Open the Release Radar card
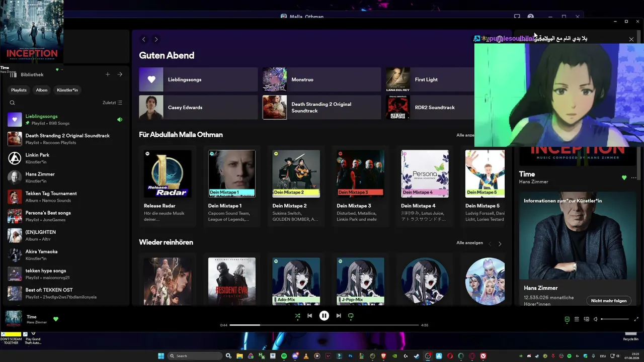The width and height of the screenshot is (644, 362). pos(168,186)
